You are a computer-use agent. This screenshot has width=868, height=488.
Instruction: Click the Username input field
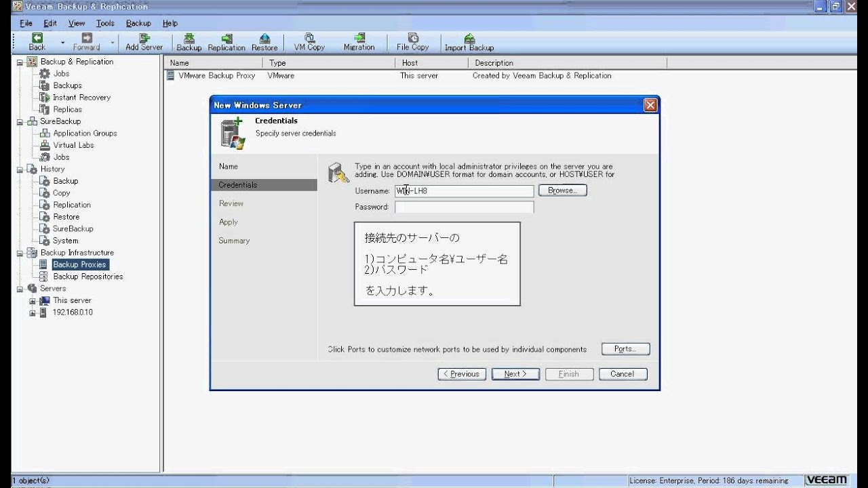(x=465, y=191)
